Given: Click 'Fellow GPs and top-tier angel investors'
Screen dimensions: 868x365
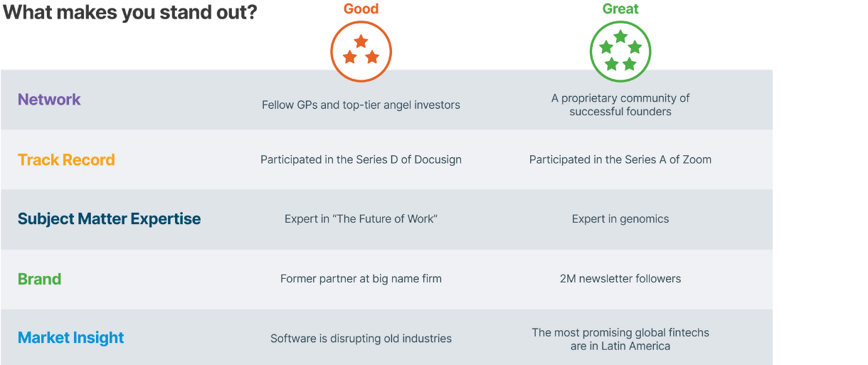Looking at the screenshot, I should click(361, 105).
